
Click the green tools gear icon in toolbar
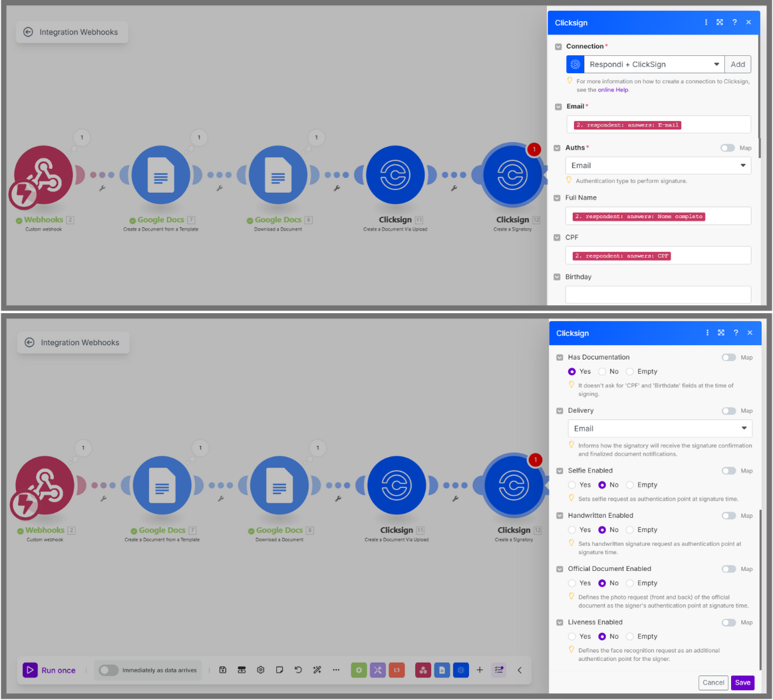point(359,670)
